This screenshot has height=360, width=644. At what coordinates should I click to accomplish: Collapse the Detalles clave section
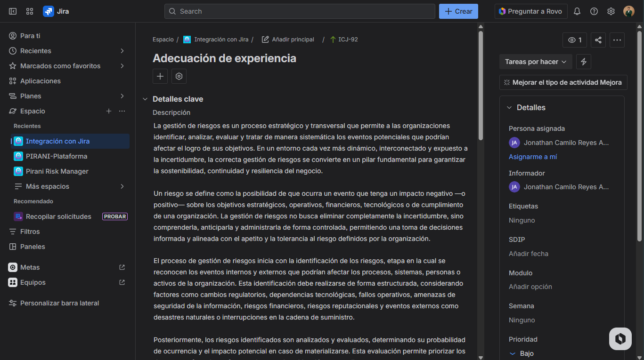click(x=146, y=99)
